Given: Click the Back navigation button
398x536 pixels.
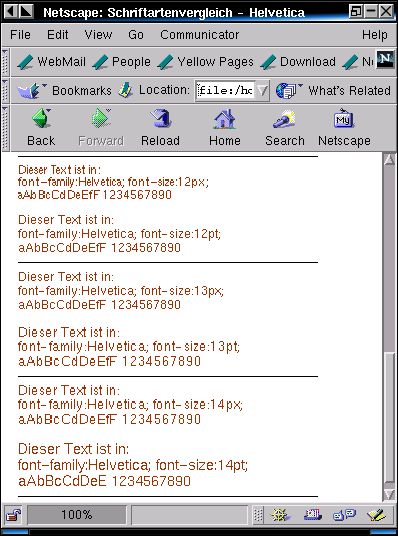Looking at the screenshot, I should (x=41, y=127).
